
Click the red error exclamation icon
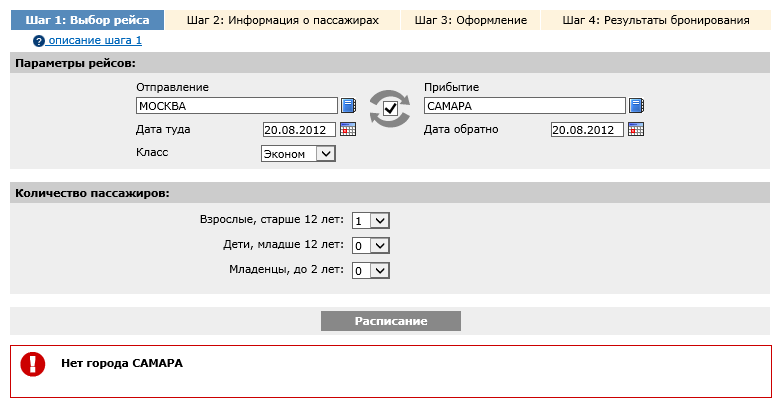(33, 364)
